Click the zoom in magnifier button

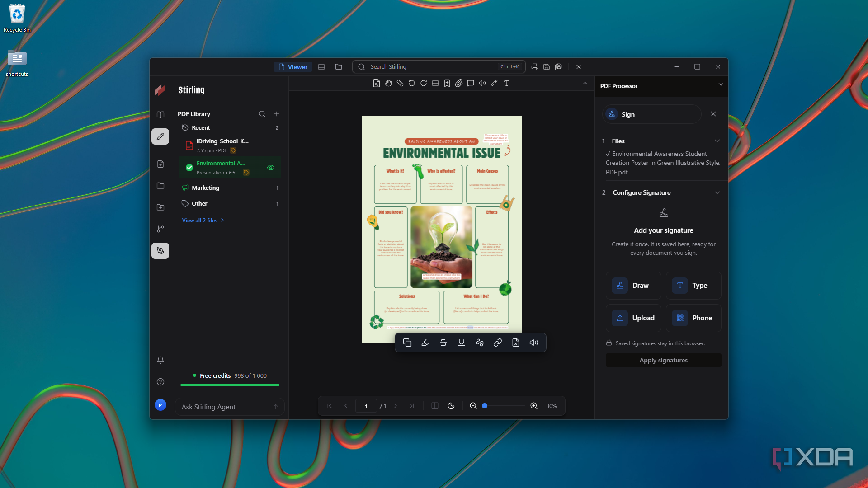tap(534, 406)
